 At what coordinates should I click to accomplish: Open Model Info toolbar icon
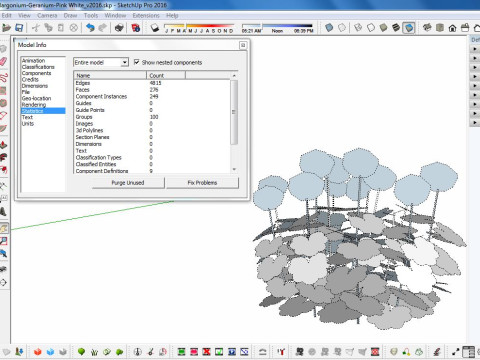tap(136, 28)
